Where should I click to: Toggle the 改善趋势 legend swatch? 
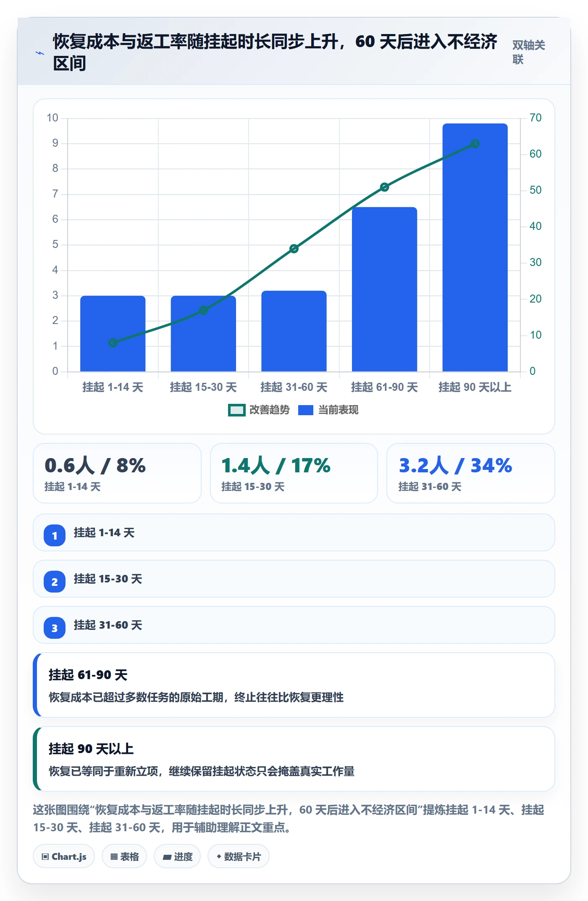coord(236,410)
